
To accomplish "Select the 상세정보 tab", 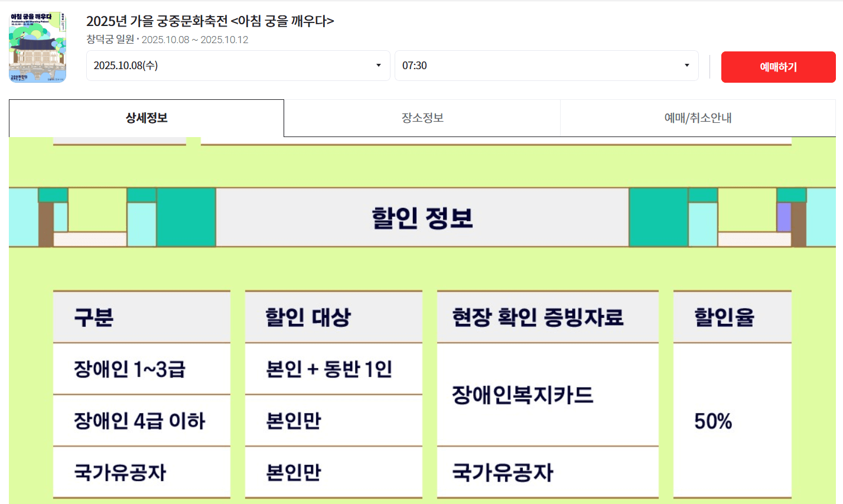I will (x=146, y=118).
